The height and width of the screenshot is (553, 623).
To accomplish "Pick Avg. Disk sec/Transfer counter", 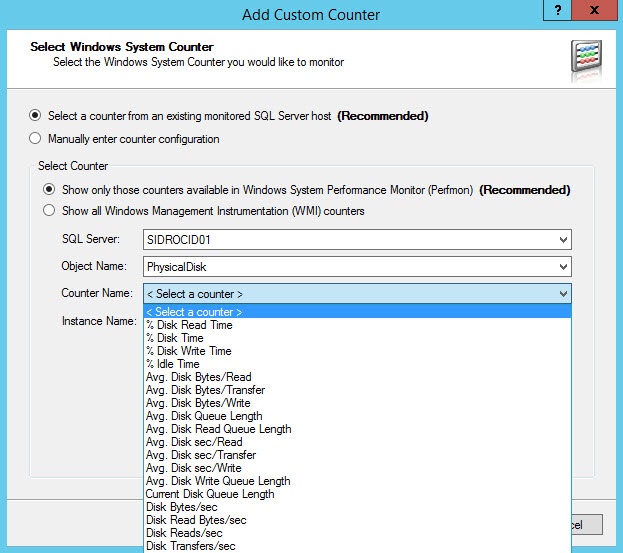I will click(x=357, y=455).
